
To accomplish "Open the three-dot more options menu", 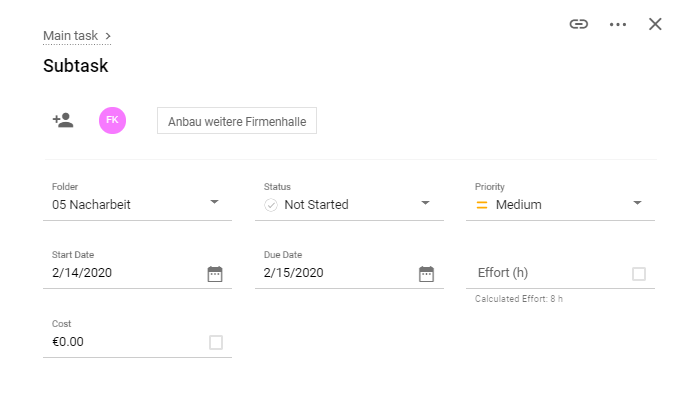I will click(x=617, y=24).
